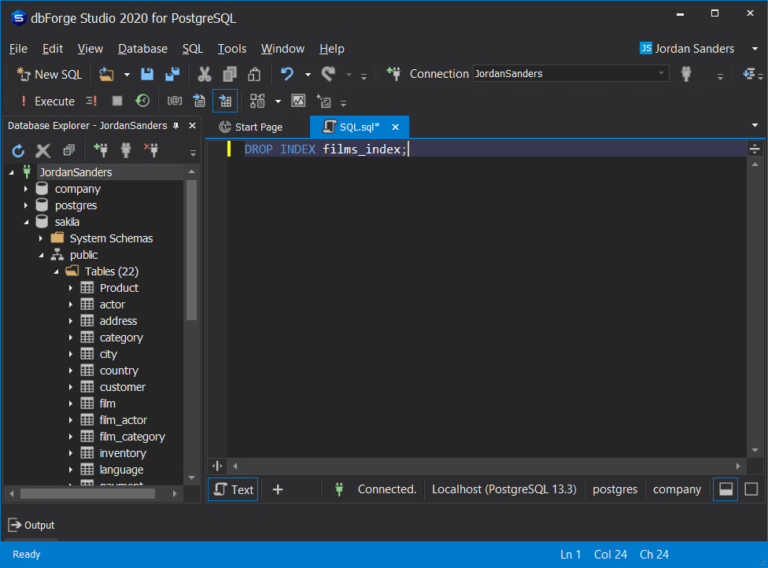This screenshot has height=568, width=768.
Task: Click the Save All icon
Action: (x=172, y=74)
